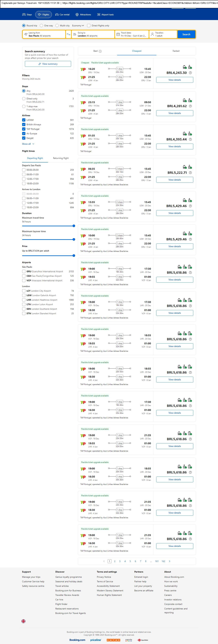The height and width of the screenshot is (644, 218).
Task: Click the help icon beside BRL5,222.71 price
Action: [190, 173]
